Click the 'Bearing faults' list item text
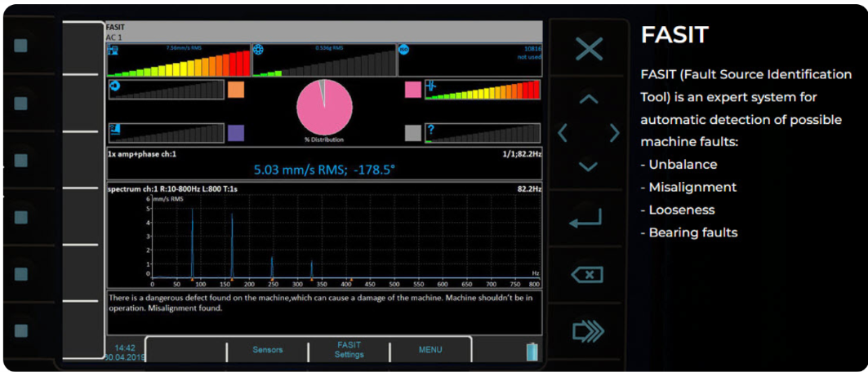Image resolution: width=868 pixels, height=372 pixels. [693, 232]
